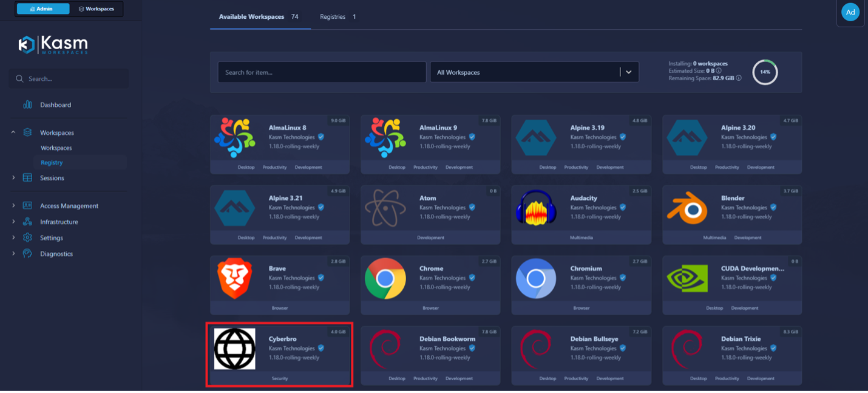This screenshot has width=868, height=393.
Task: Click the Cyberbro globe logo
Action: point(235,349)
